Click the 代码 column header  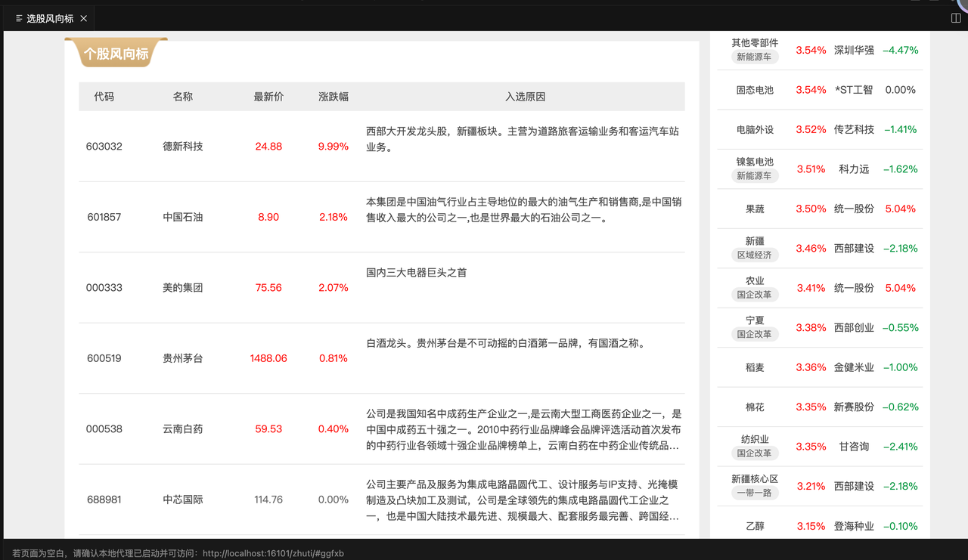pos(104,97)
